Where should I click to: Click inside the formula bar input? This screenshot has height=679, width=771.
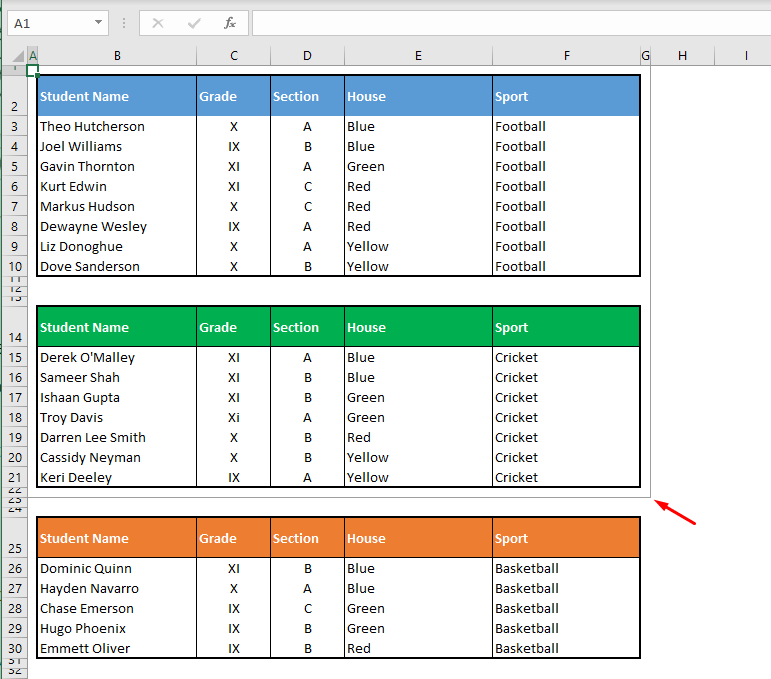pyautogui.click(x=511, y=23)
